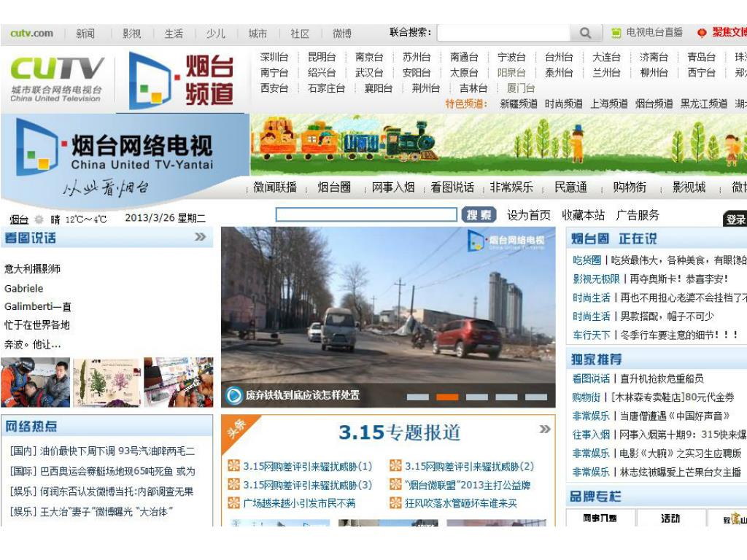
Task: Open 南京台 station link
Action: (x=369, y=57)
